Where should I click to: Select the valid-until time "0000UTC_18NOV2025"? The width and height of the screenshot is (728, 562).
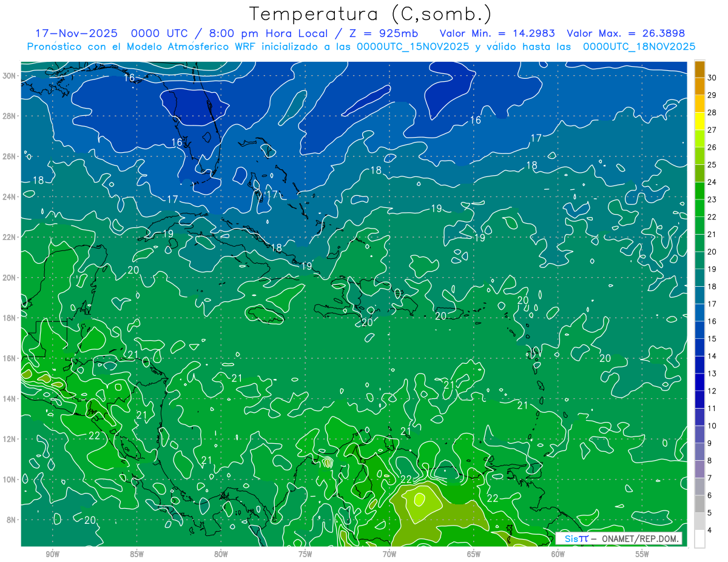point(639,47)
